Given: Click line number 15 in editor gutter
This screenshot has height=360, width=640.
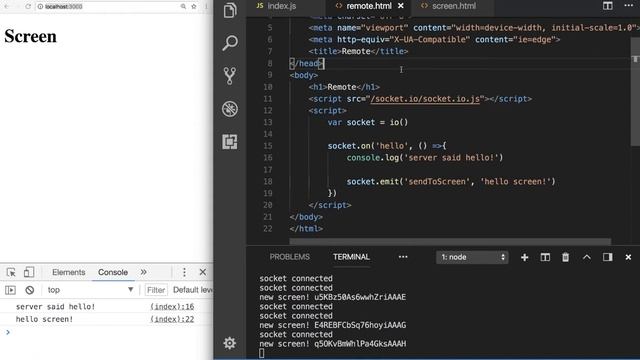Looking at the screenshot, I should tap(268, 146).
